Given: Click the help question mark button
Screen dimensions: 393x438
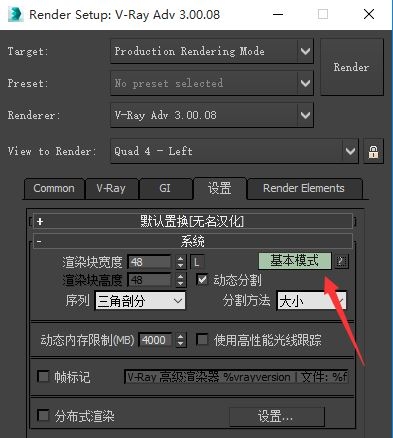Looking at the screenshot, I should (341, 261).
